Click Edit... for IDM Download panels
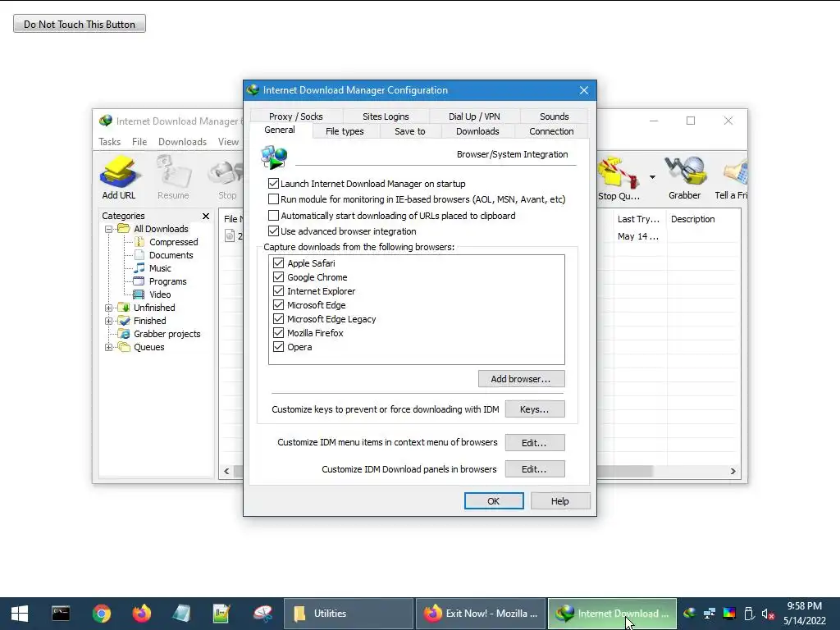 pyautogui.click(x=535, y=469)
